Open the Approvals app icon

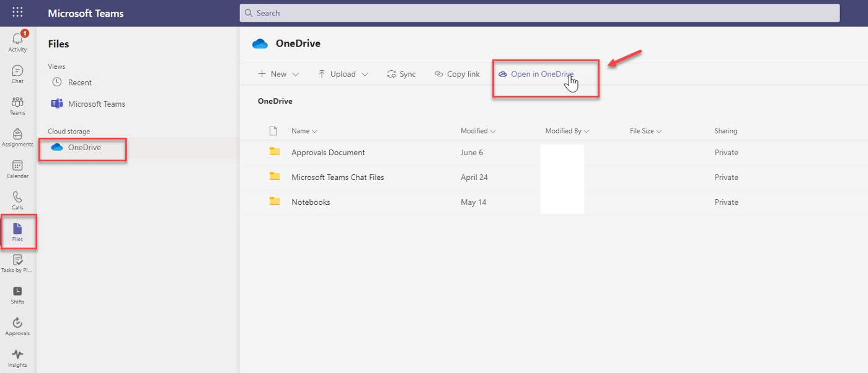click(17, 326)
